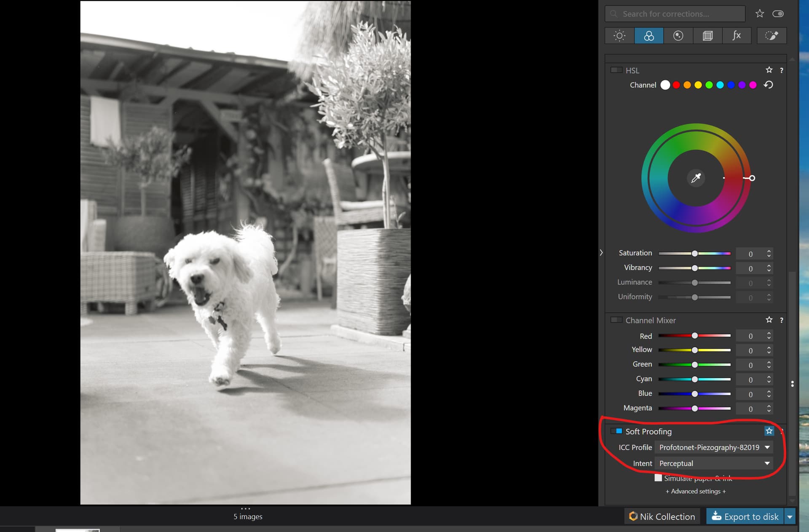Viewport: 809px width, 532px height.
Task: Mark the HSL panel as favorite
Action: (x=769, y=70)
